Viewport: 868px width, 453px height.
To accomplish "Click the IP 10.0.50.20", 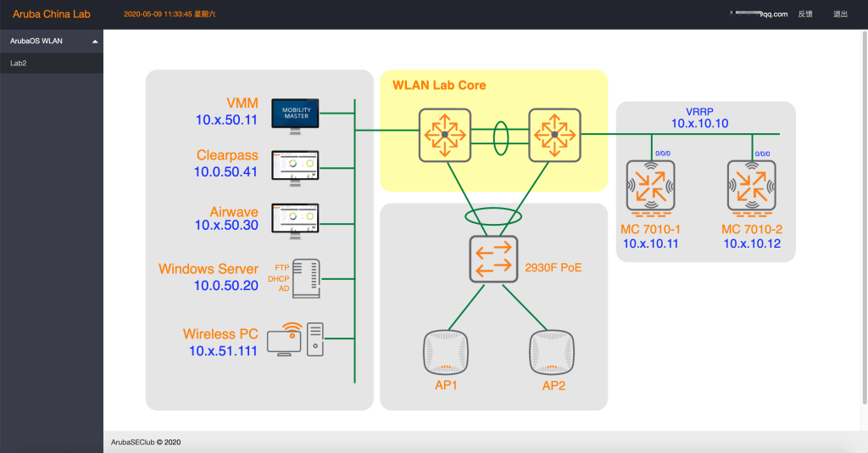I will [x=225, y=285].
